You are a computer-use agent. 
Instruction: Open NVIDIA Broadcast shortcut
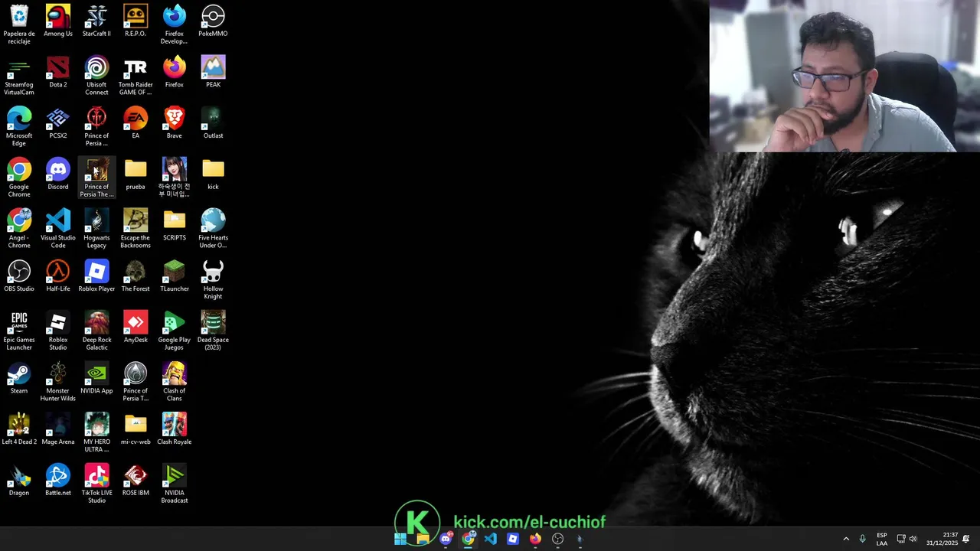[175, 484]
